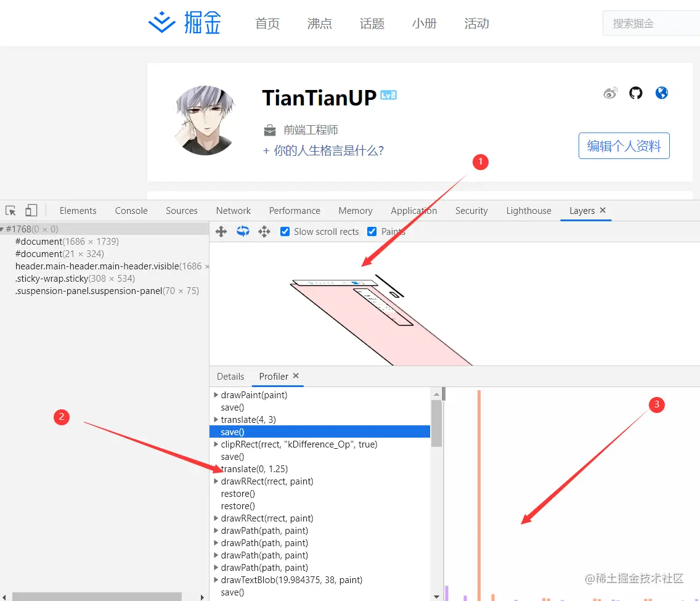
Task: Toggle the device toolbar icon
Action: pyautogui.click(x=31, y=210)
